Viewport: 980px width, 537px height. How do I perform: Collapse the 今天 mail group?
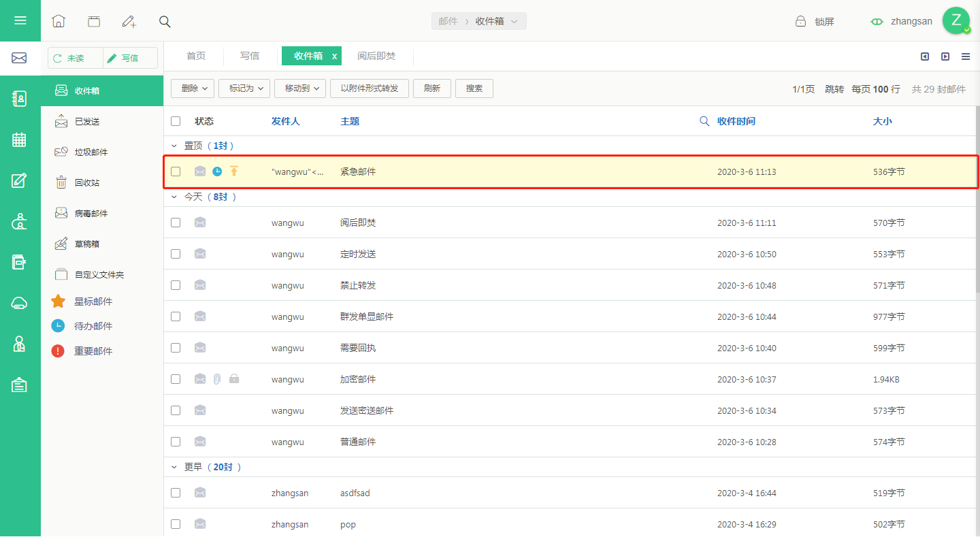[x=174, y=197]
